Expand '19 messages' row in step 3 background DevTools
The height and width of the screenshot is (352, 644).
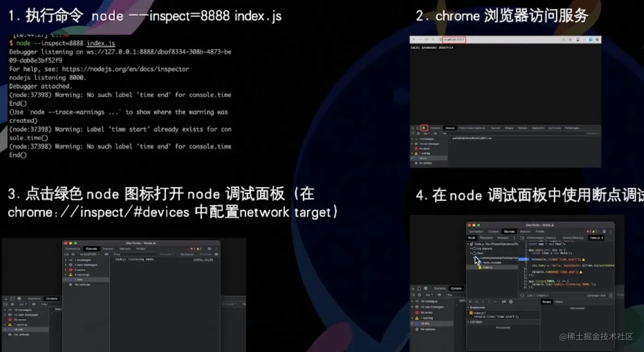click(x=25, y=310)
